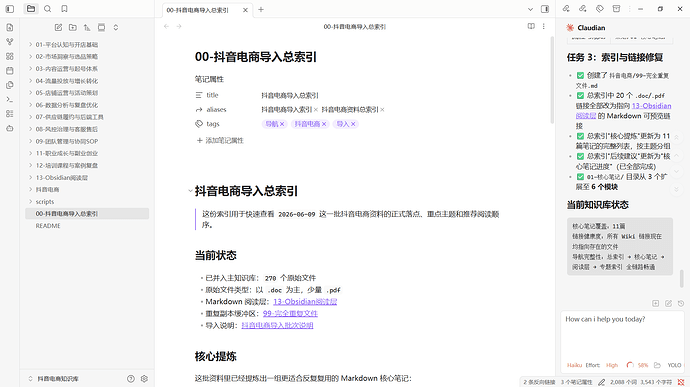
Task: Remove the 导入 tag
Action: click(353, 124)
